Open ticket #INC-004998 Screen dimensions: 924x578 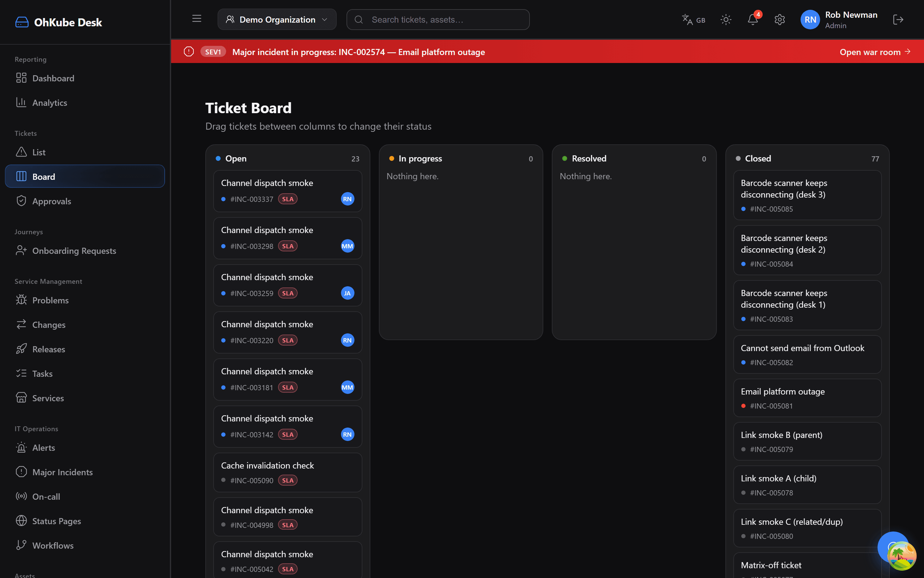(288, 517)
